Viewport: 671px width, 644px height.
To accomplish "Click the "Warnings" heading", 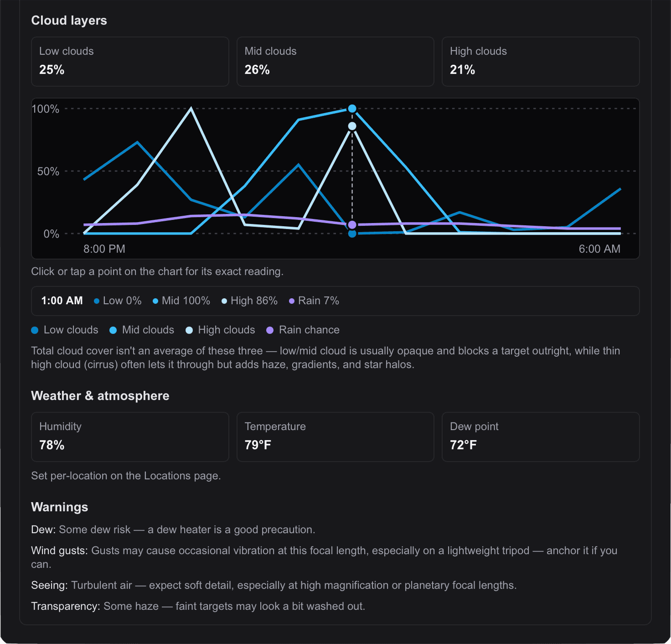I will tap(60, 507).
